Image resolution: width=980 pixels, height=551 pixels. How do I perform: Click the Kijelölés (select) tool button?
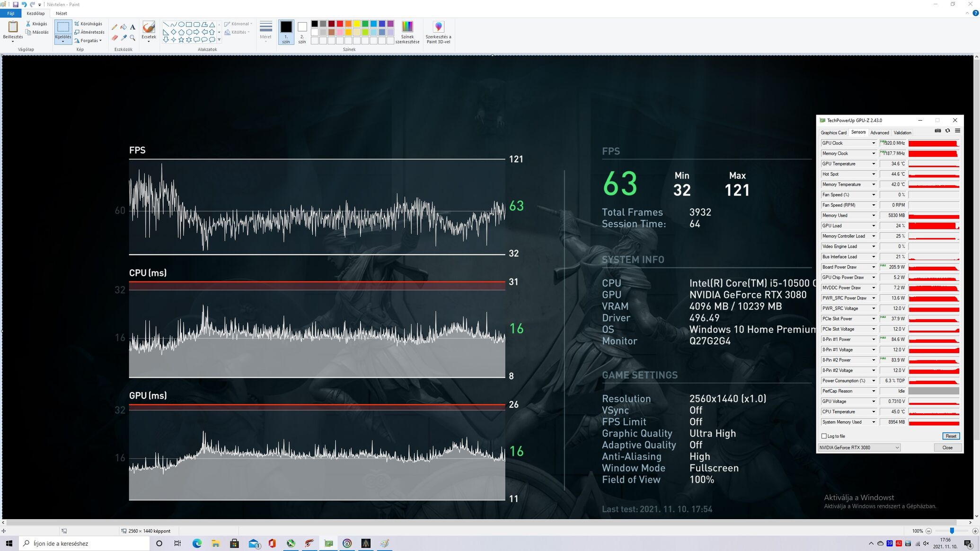click(x=63, y=32)
